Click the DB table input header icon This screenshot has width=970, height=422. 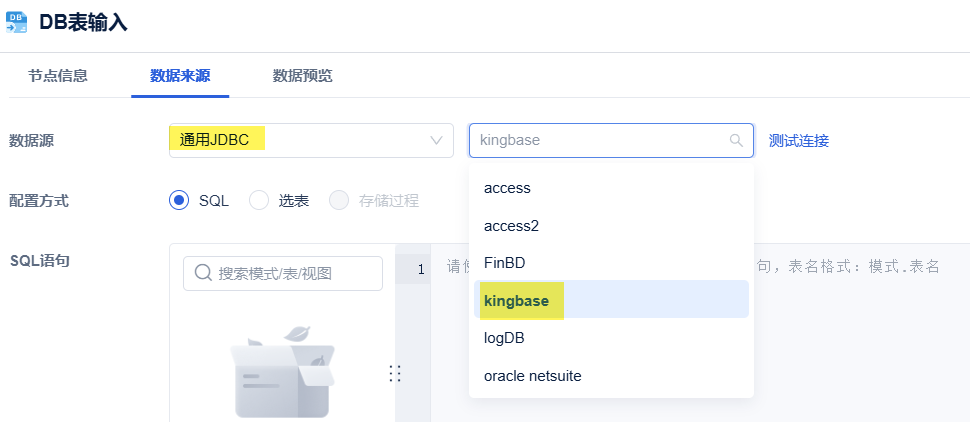pos(17,21)
